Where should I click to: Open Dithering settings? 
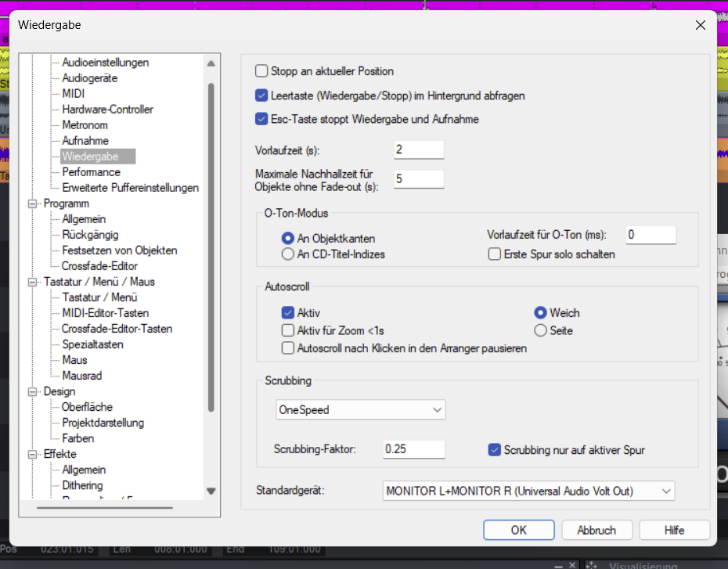[x=83, y=485]
